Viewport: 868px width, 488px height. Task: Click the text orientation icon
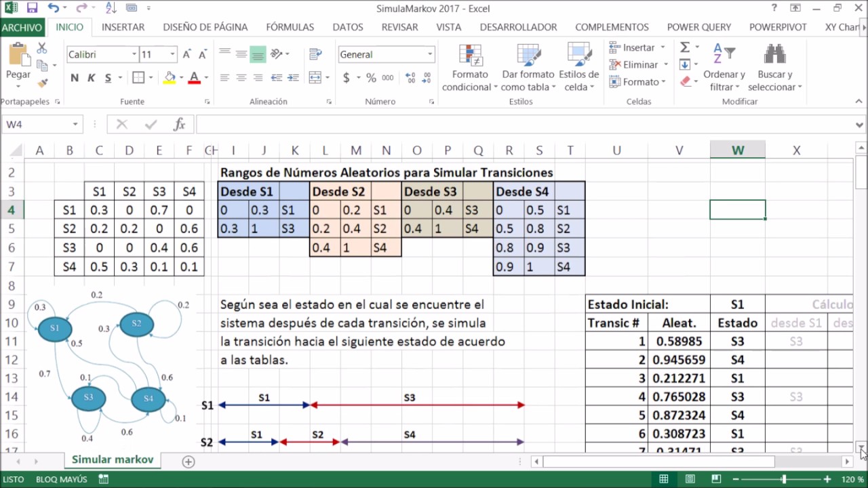tap(276, 54)
